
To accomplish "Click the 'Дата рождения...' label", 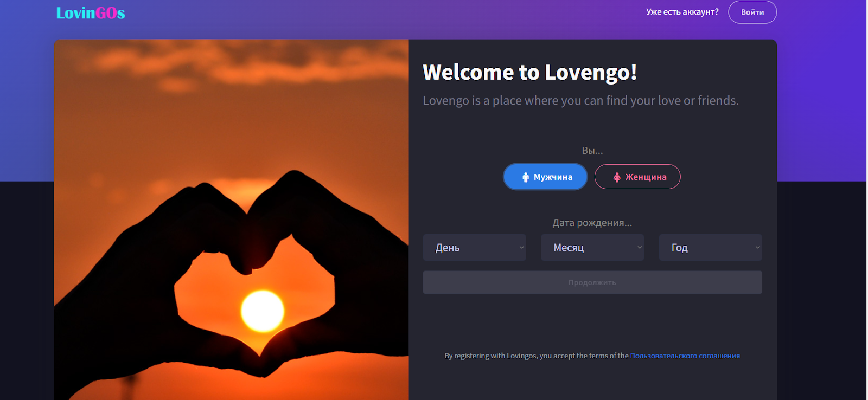I will pyautogui.click(x=592, y=223).
